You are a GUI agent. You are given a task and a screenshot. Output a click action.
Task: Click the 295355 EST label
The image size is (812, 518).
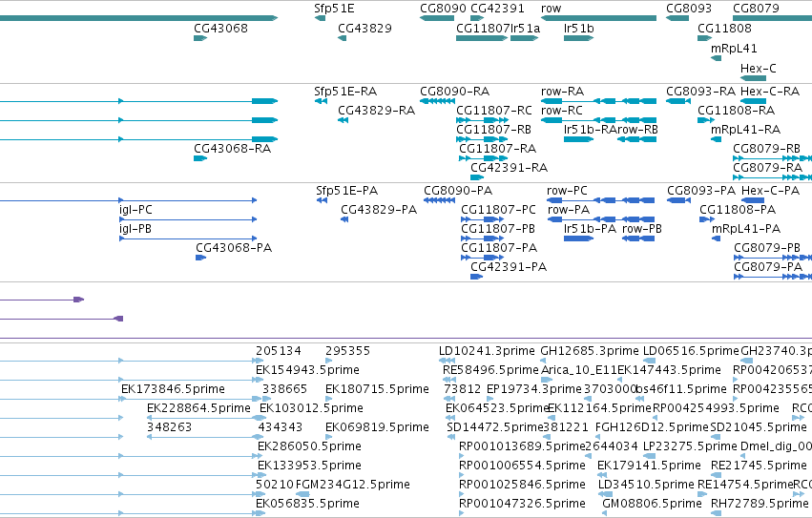(348, 351)
